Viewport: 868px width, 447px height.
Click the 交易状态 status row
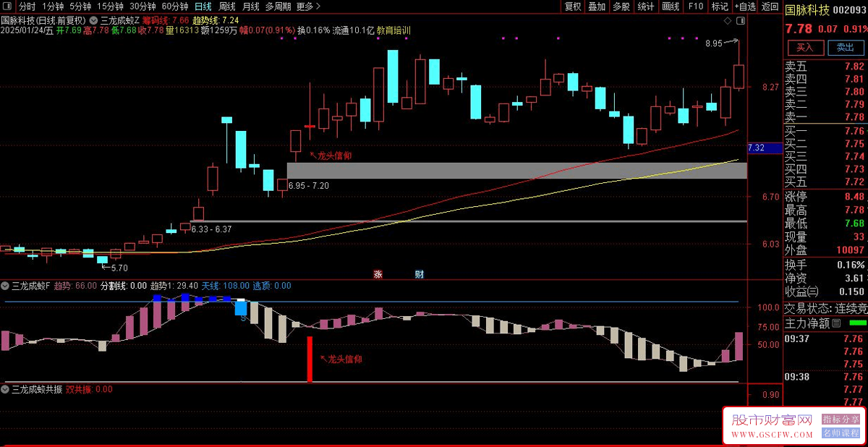click(x=826, y=307)
